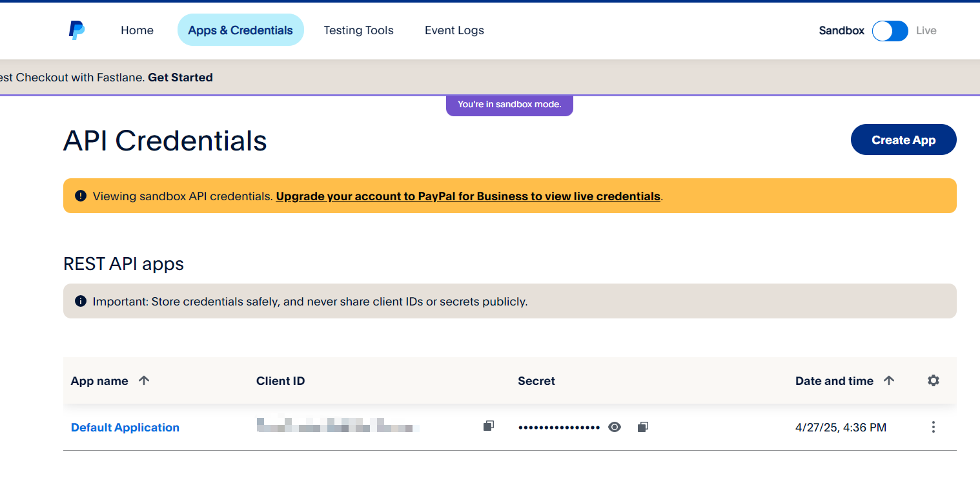This screenshot has width=980, height=487.
Task: Open the Default Application details
Action: pyautogui.click(x=125, y=427)
